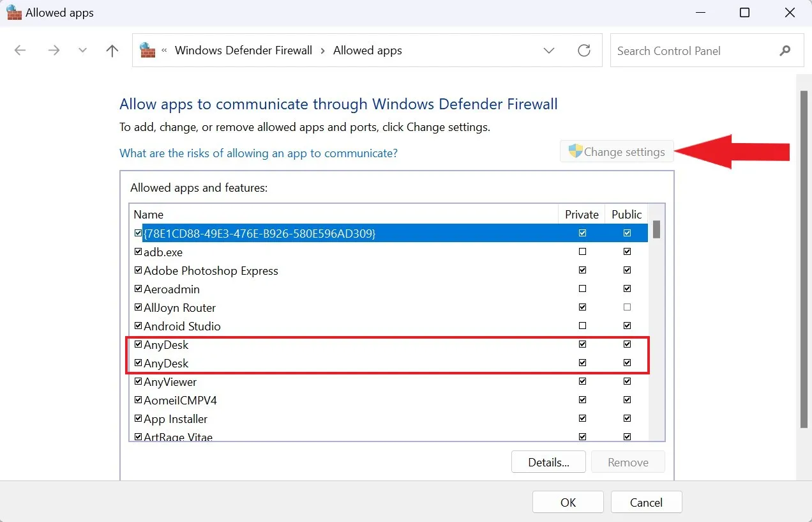The image size is (812, 522).
Task: Select the Allowed apps breadcrumb item
Action: (368, 50)
